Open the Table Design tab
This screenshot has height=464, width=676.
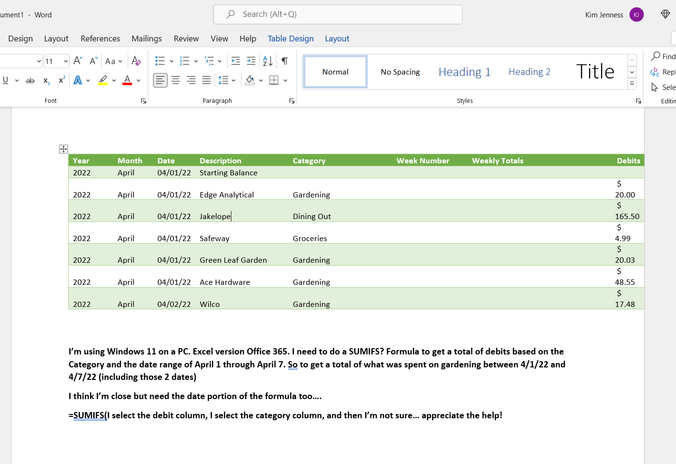291,39
